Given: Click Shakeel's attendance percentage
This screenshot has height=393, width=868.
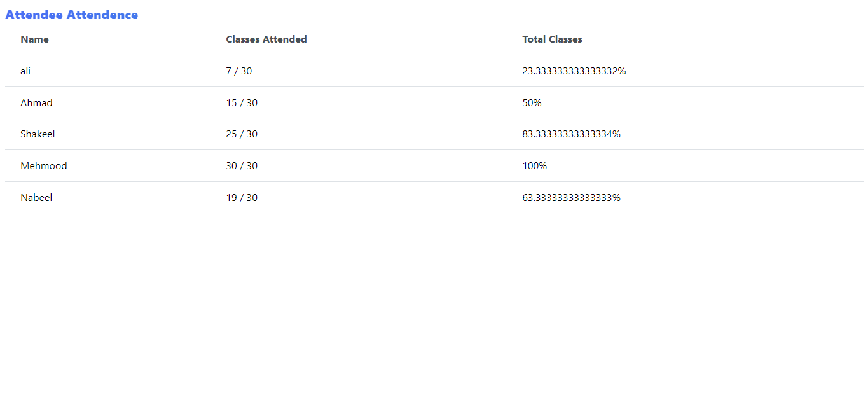Looking at the screenshot, I should click(x=570, y=134).
